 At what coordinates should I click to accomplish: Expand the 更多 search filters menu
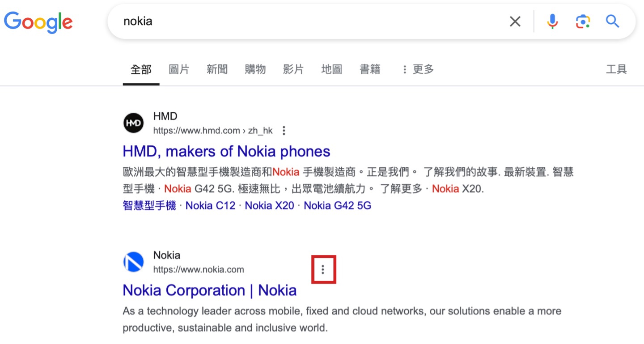click(x=418, y=69)
